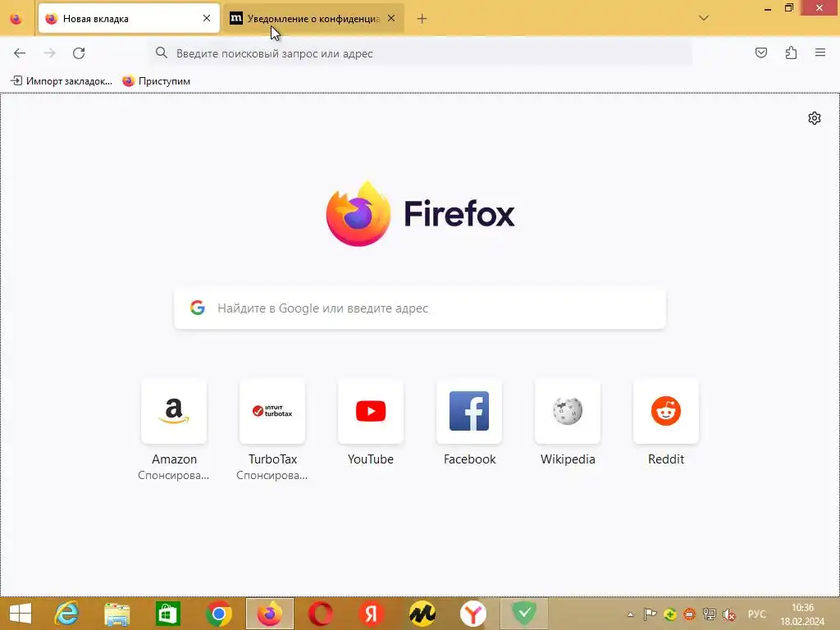Open the Приступим bookmark
The image size is (840, 630).
(x=157, y=81)
